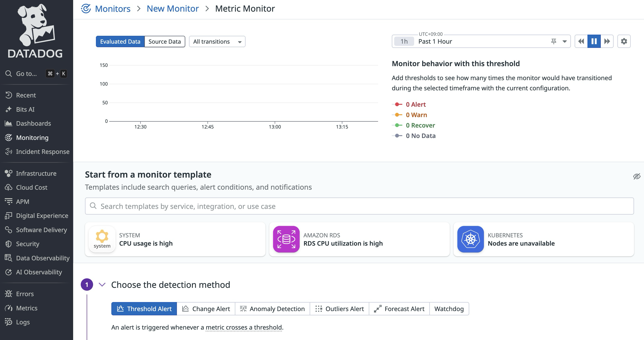This screenshot has height=340, width=644.
Task: Open the preview settings gear
Action: coord(624,41)
